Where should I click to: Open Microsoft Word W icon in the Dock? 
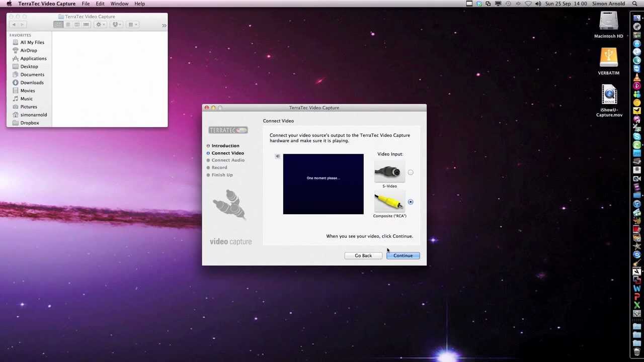click(x=637, y=289)
